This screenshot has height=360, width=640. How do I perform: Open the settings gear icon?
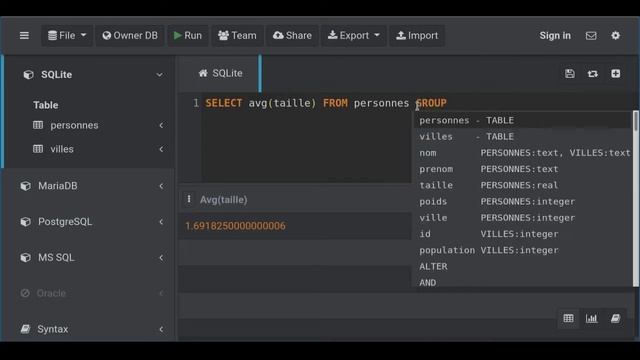coord(616,36)
